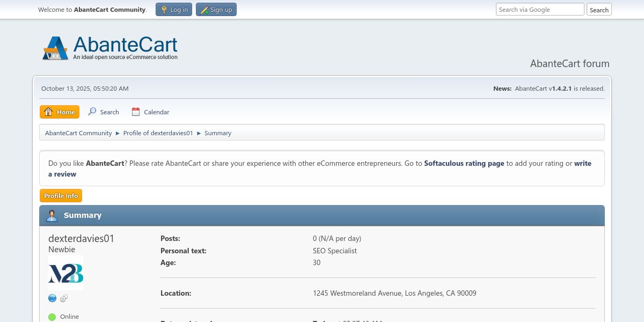Screen dimensions: 644x322
Task: Click the Sign up button
Action: click(216, 10)
